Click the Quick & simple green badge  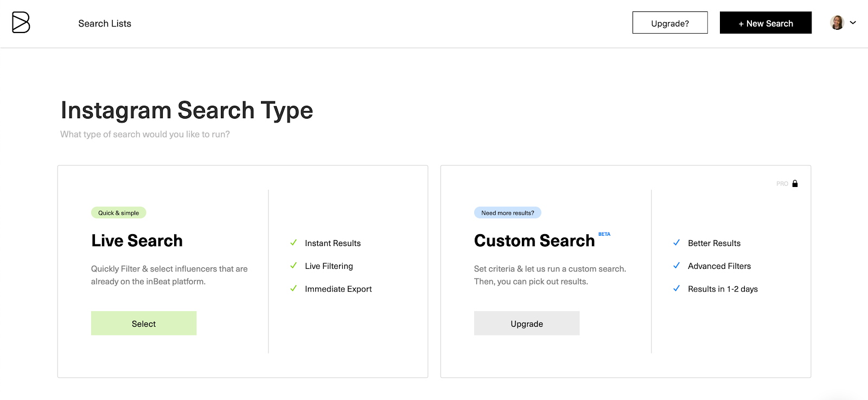coord(118,213)
